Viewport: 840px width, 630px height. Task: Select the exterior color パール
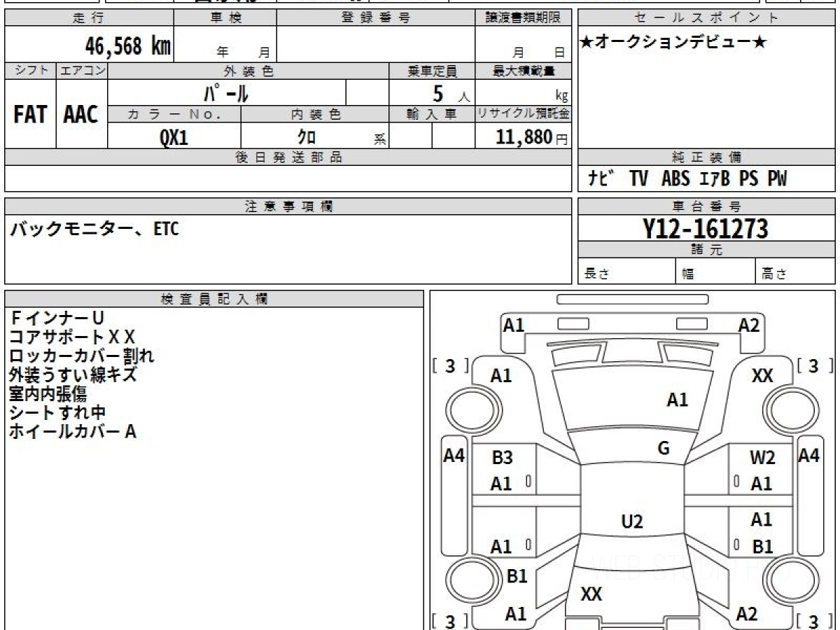(226, 92)
